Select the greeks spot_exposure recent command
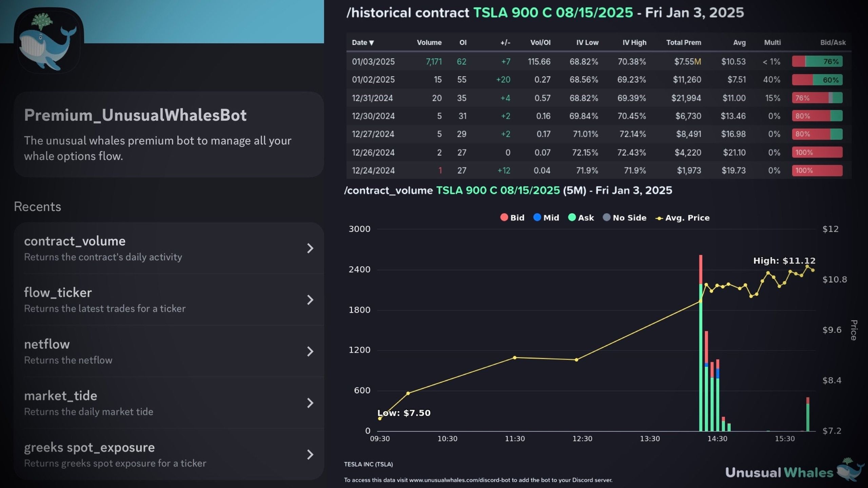 coord(169,454)
